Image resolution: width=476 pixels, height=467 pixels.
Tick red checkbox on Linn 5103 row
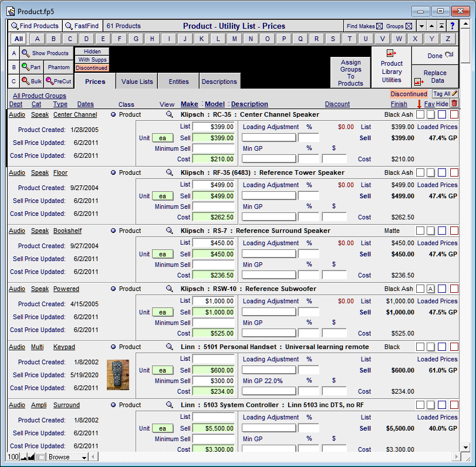(x=454, y=405)
